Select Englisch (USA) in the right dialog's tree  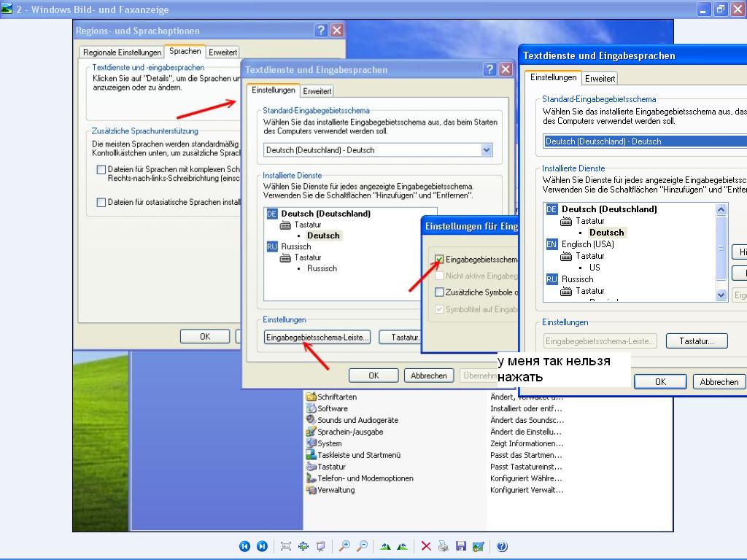(x=588, y=244)
